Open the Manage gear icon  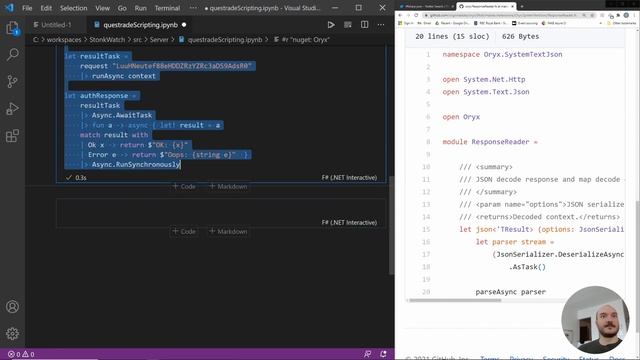click(x=12, y=333)
